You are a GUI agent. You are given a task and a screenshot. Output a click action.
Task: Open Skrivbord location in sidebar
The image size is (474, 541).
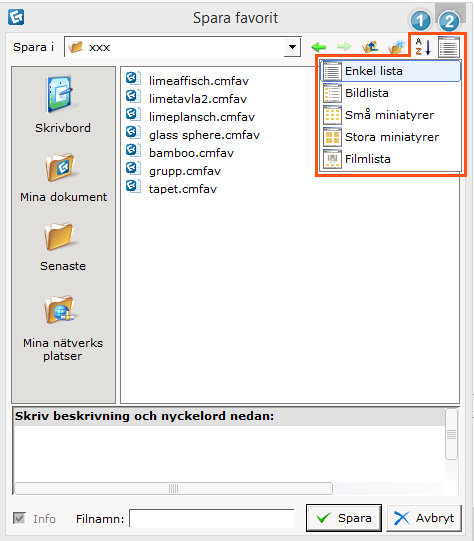coord(63,105)
